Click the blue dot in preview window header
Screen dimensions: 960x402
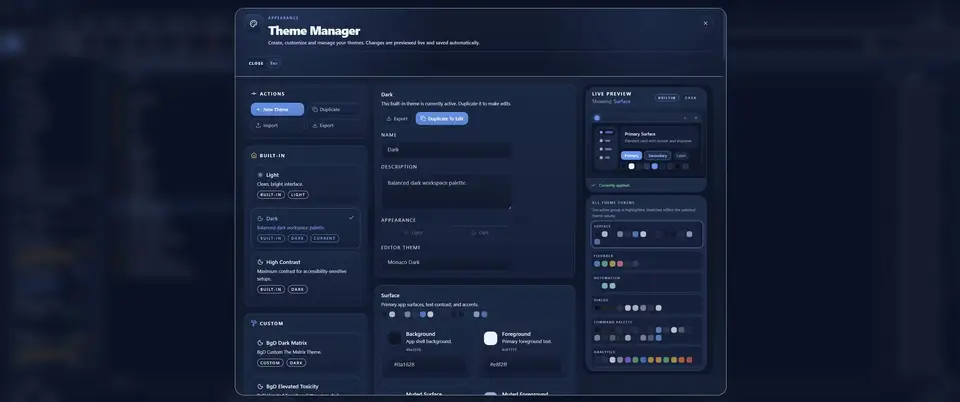(597, 118)
